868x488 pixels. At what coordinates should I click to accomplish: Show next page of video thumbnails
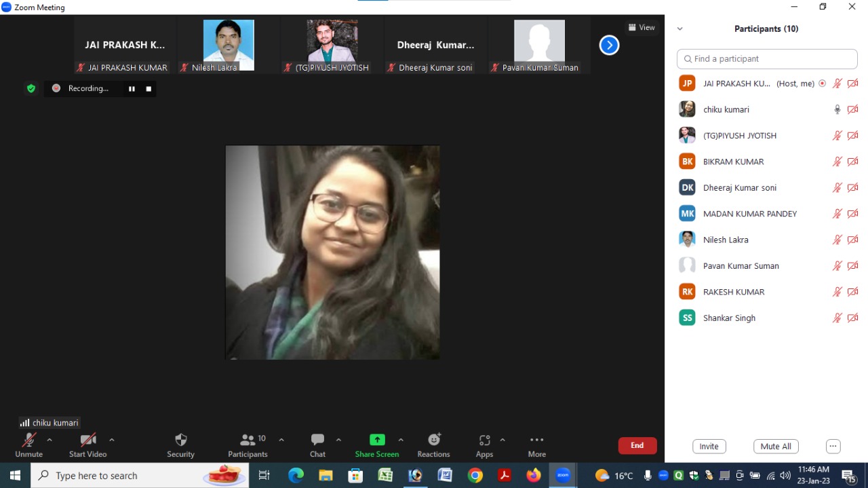pyautogui.click(x=609, y=45)
